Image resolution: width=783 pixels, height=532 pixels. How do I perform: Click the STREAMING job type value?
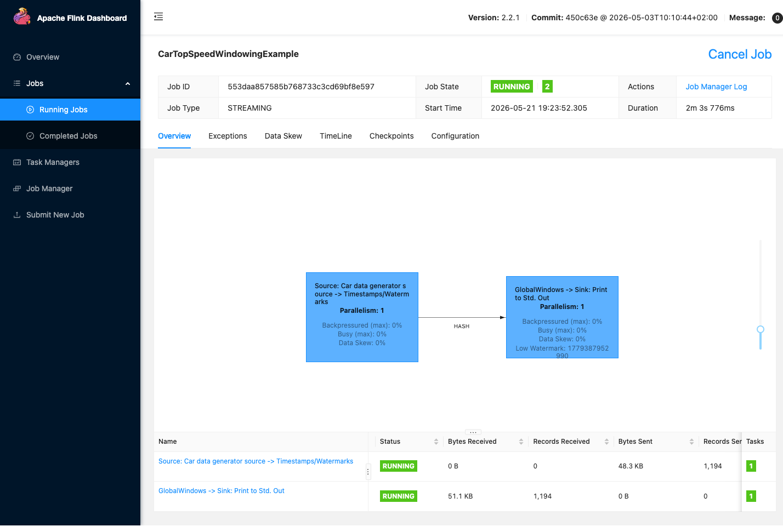249,108
